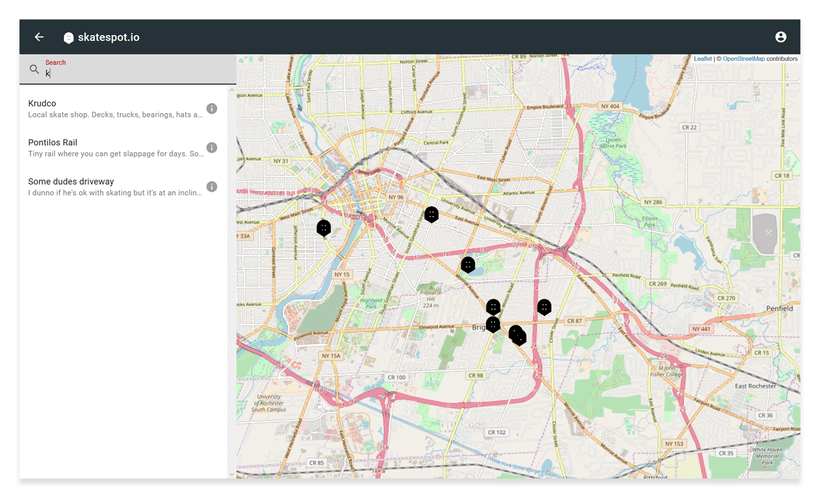Open info for Some dudes driveway
The image size is (820, 501).
coord(211,187)
